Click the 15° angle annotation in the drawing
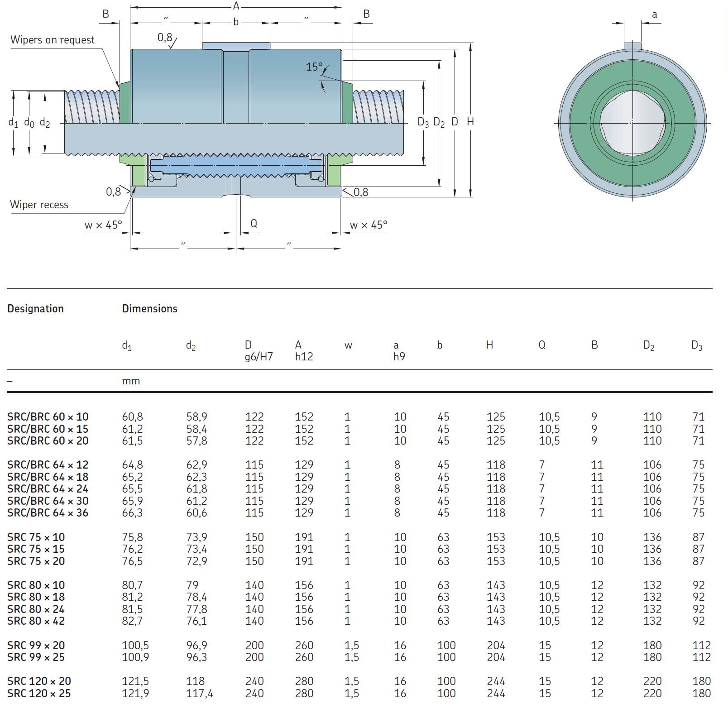Viewport: 728px width, 728px height. (x=314, y=67)
